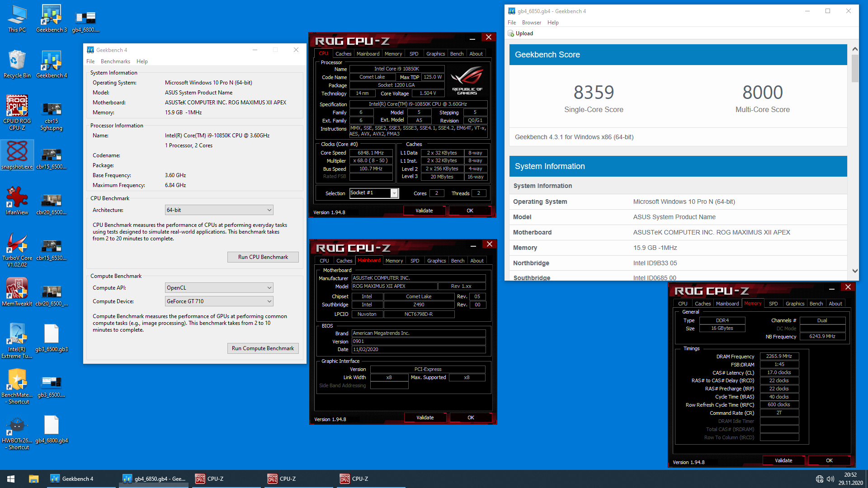Click DRAM Frequency 2265.9 MHz field

coord(779,356)
